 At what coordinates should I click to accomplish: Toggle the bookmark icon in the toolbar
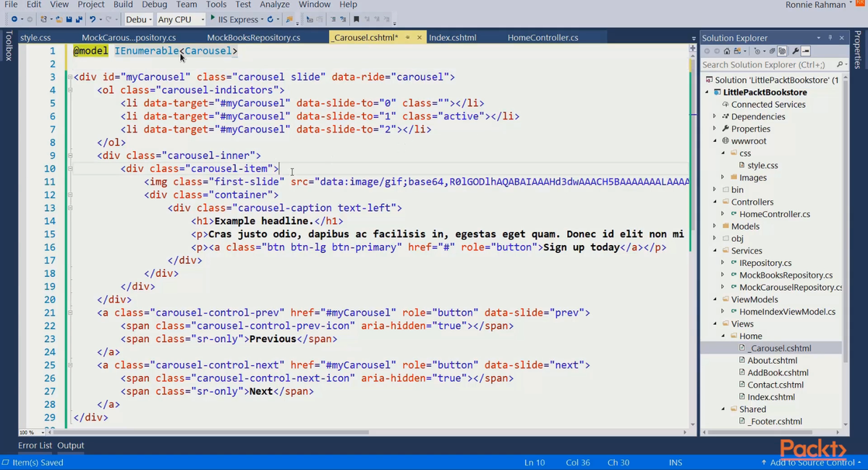coord(356,19)
